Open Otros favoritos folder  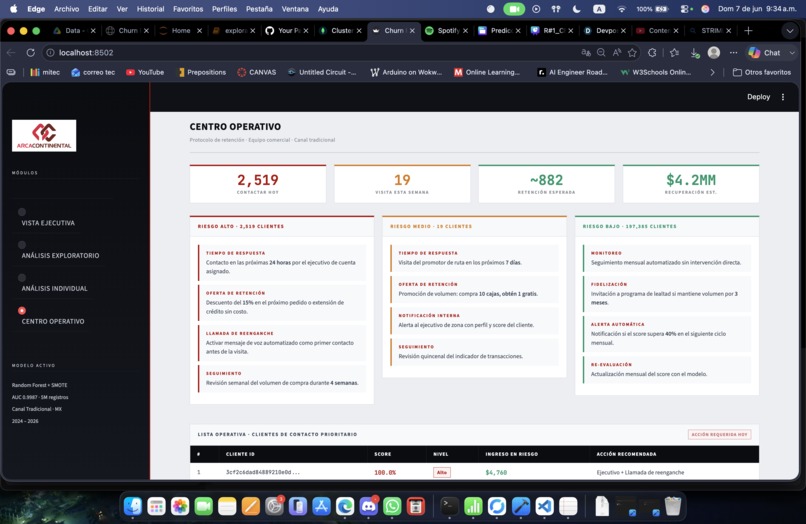(x=762, y=73)
